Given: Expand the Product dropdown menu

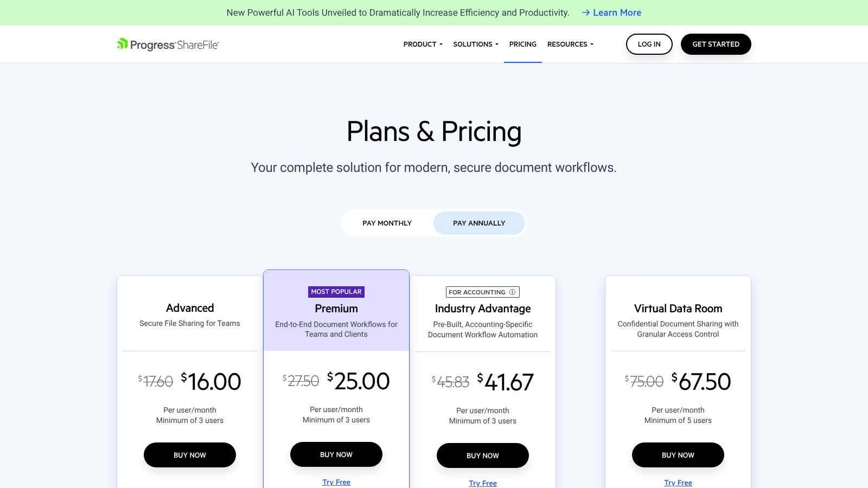Looking at the screenshot, I should 423,44.
